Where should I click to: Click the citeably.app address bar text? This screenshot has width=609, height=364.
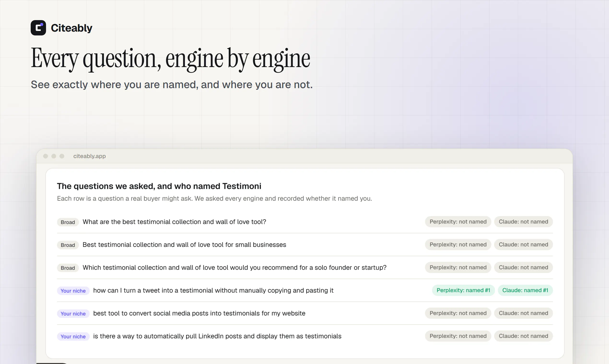click(89, 156)
